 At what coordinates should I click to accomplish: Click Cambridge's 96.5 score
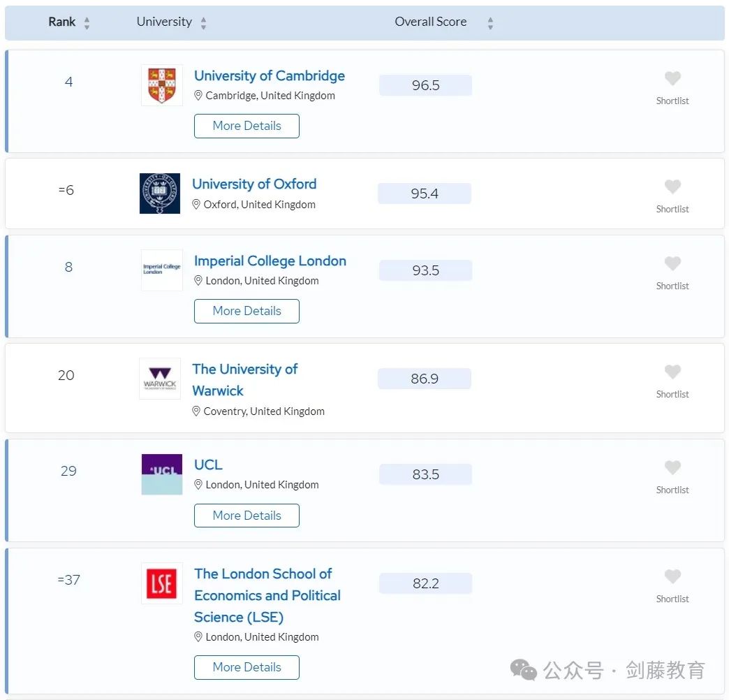tap(425, 86)
